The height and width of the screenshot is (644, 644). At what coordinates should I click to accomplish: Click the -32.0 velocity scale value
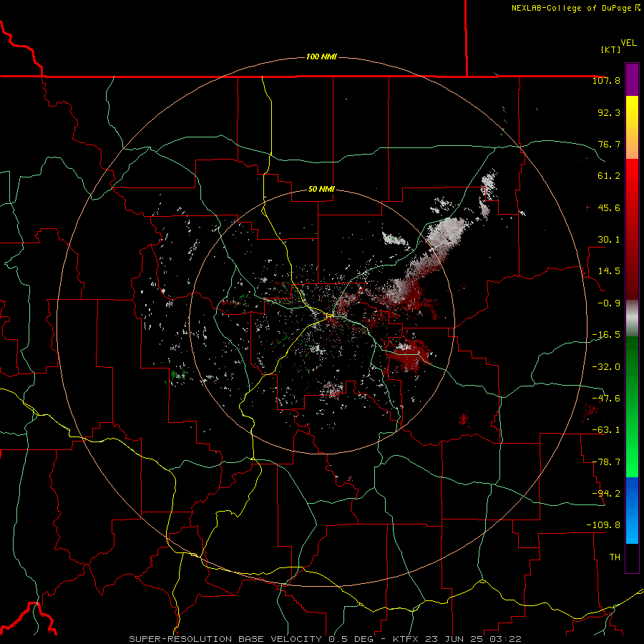(x=606, y=367)
